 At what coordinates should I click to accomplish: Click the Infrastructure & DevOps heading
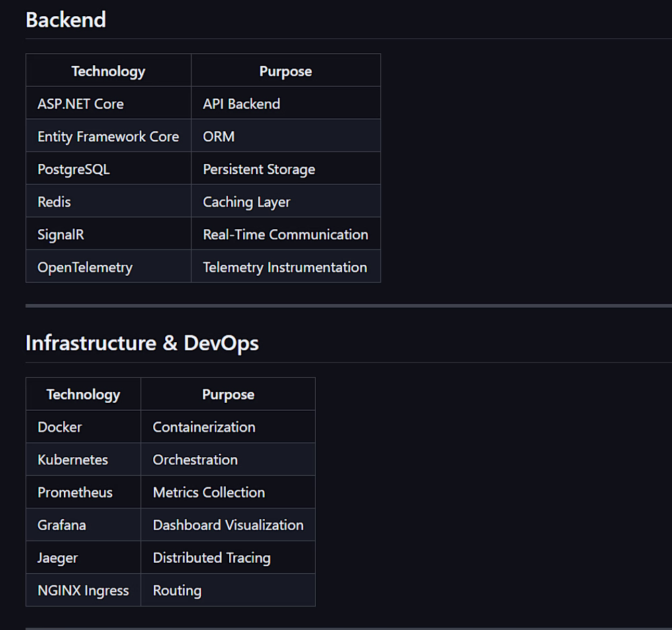142,343
